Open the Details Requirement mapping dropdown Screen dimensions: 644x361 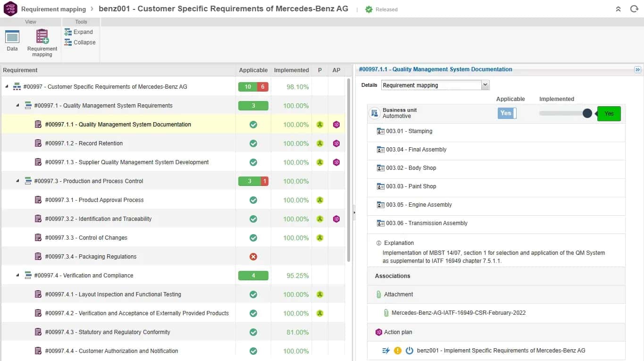point(435,85)
